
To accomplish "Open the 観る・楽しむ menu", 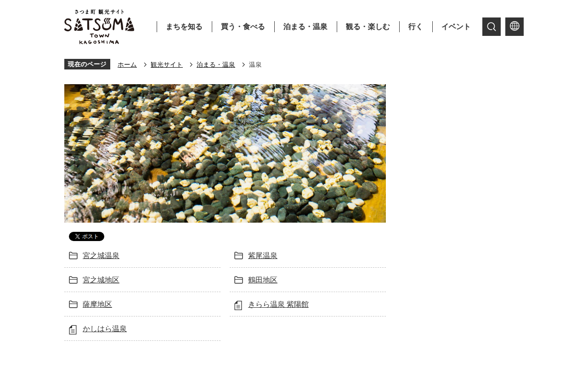I will click(368, 27).
